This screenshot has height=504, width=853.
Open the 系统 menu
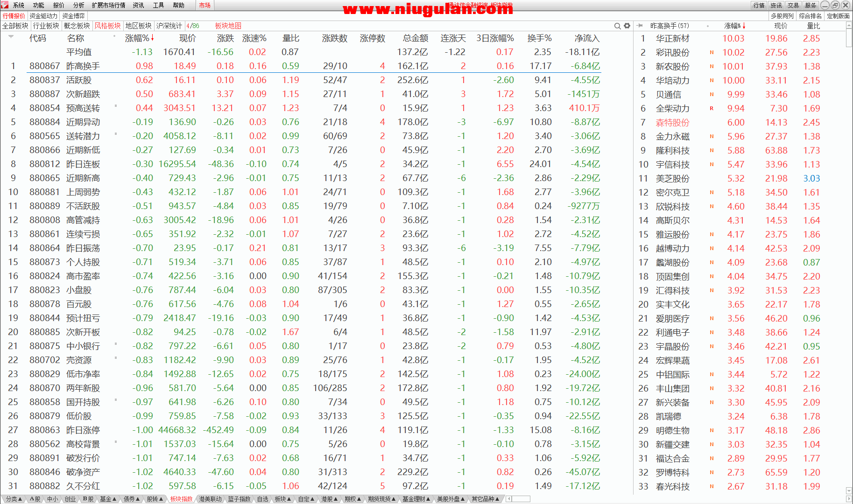19,5
